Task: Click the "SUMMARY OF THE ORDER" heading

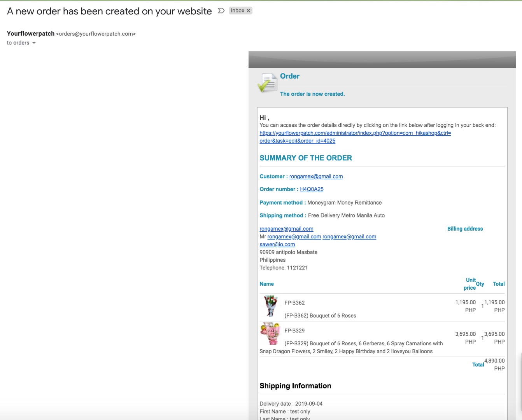Action: (x=306, y=158)
